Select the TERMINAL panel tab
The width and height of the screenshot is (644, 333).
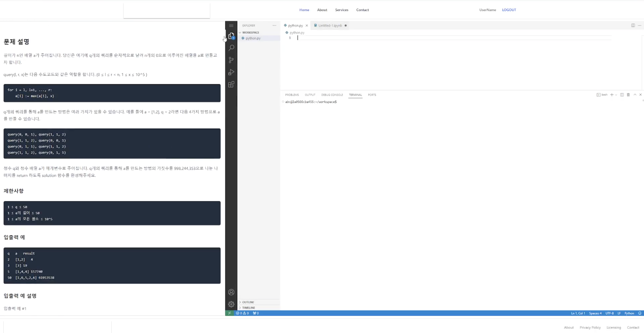(355, 95)
